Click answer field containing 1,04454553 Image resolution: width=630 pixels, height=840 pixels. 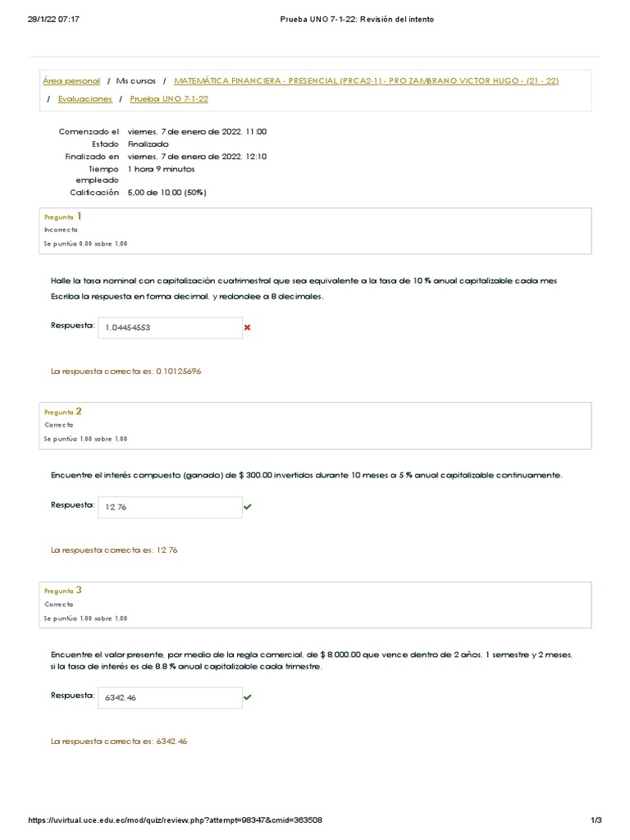point(170,327)
